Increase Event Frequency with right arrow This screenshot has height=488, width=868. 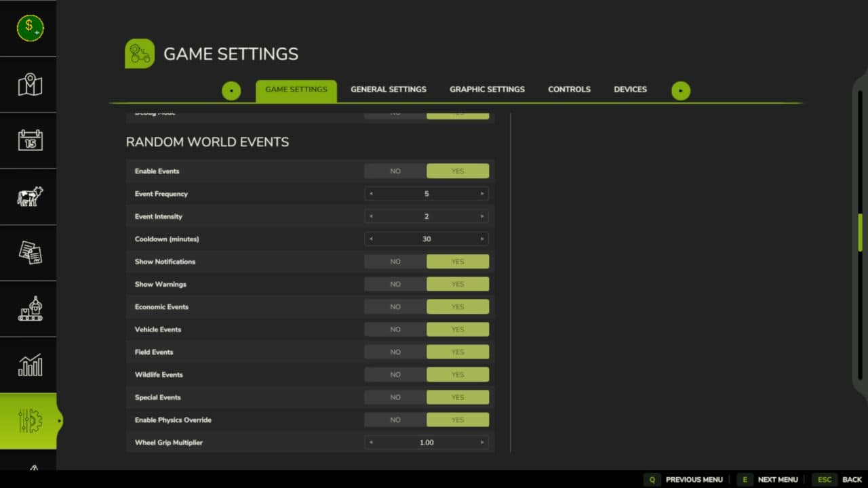482,194
